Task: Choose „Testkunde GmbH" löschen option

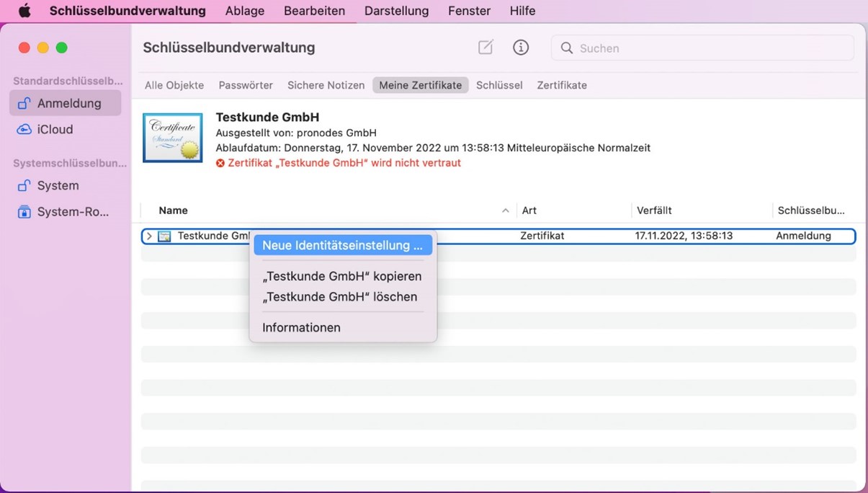Action: [x=340, y=297]
